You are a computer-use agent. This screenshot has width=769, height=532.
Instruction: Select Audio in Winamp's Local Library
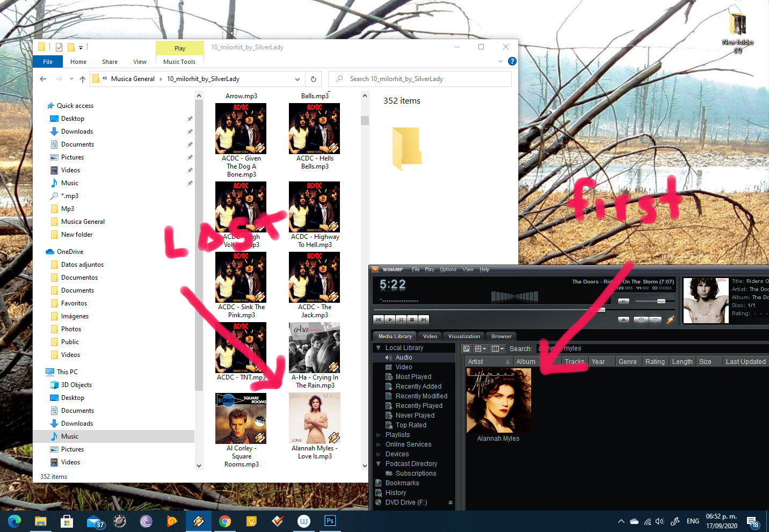point(403,357)
